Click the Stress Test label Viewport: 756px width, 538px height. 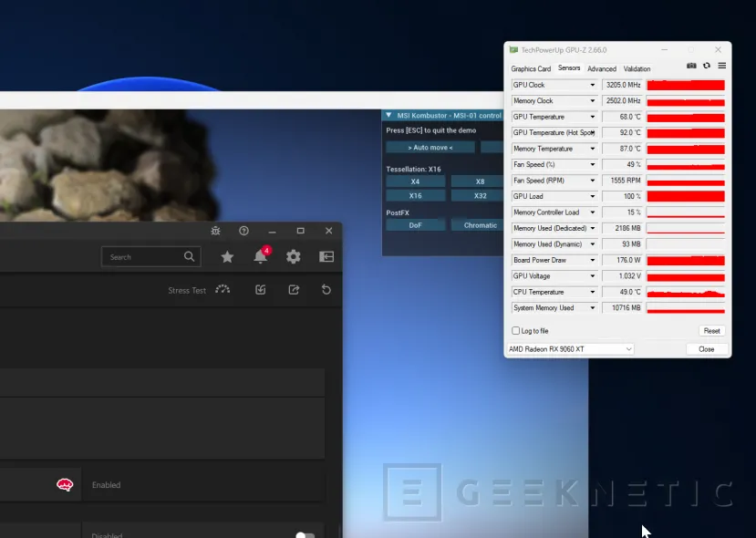click(x=187, y=291)
